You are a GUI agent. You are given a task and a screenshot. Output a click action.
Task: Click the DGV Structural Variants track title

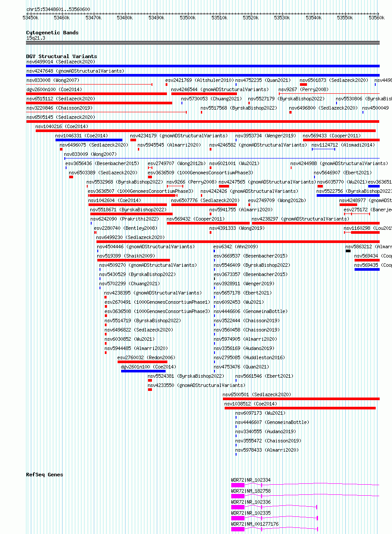click(61, 56)
